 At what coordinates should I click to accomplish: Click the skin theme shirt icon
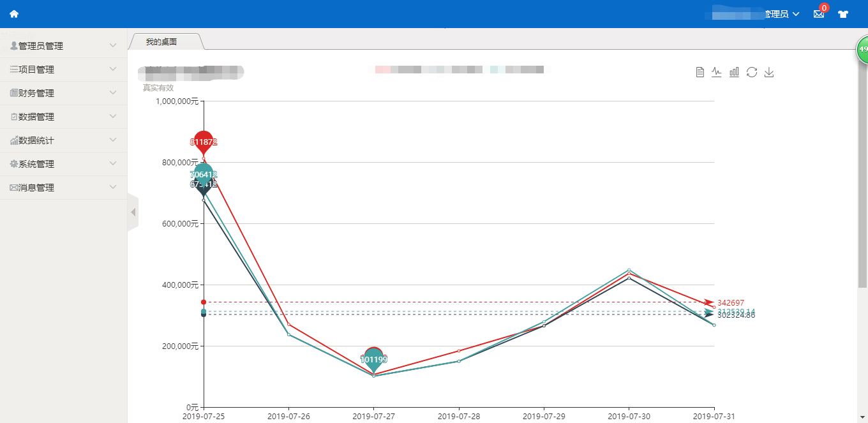click(843, 14)
